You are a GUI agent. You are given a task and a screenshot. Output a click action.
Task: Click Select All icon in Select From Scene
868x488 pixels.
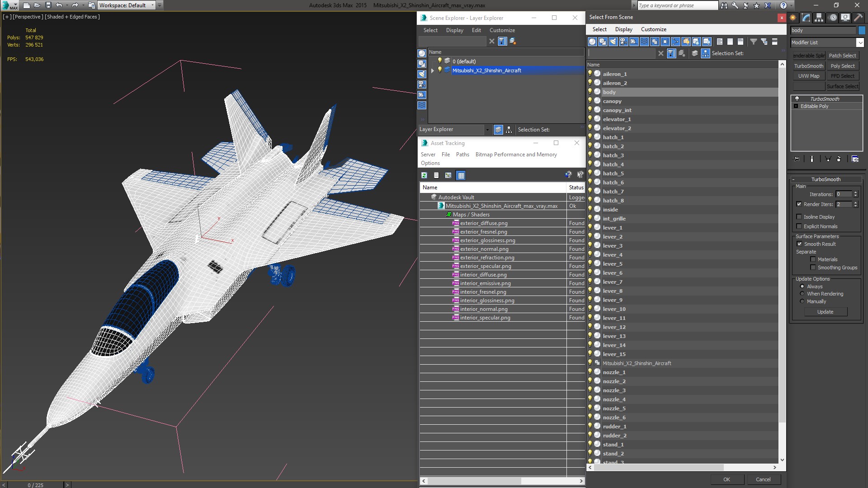coord(720,42)
